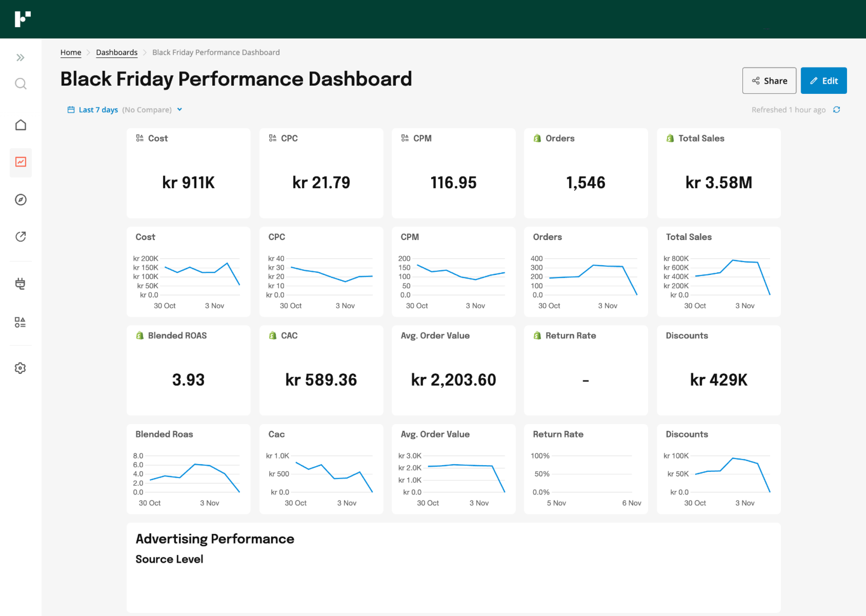Viewport: 866px width, 616px height.
Task: Click the Black Friday Performance Dashboard breadcrumb text
Action: [x=216, y=52]
